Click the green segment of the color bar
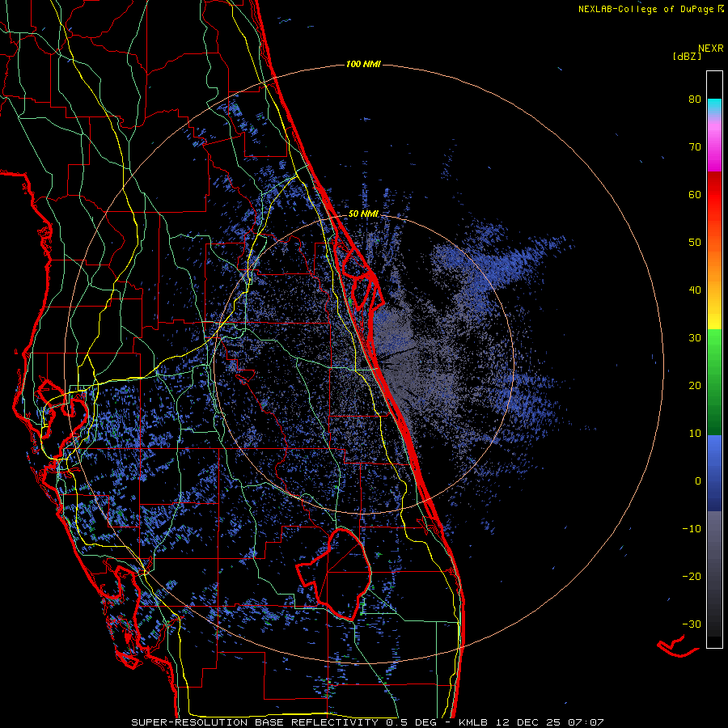 click(x=714, y=382)
